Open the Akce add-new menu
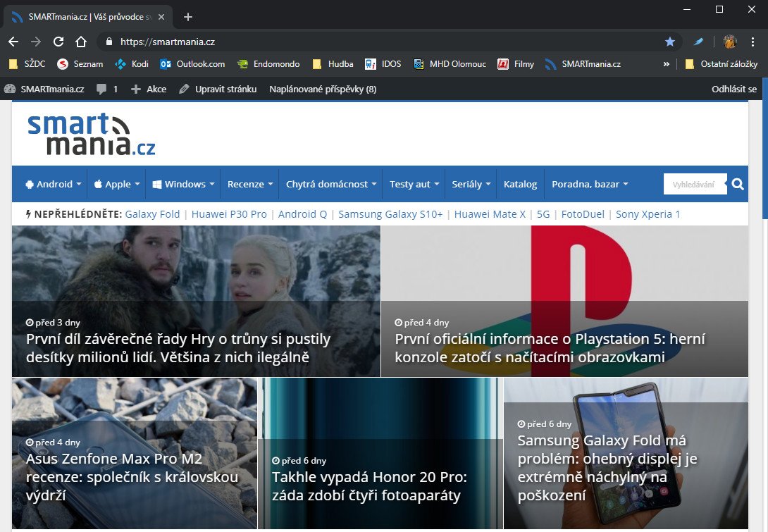The height and width of the screenshot is (532, 768). (x=149, y=89)
